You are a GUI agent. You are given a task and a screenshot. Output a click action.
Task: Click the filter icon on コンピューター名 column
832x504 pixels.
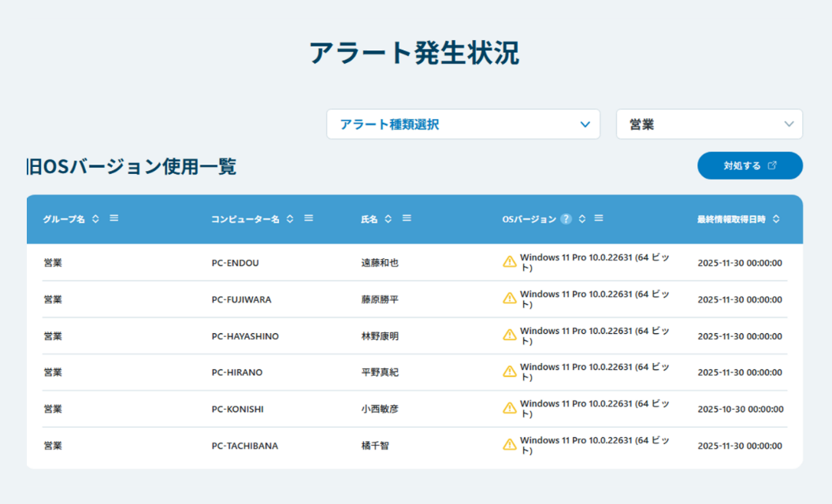[308, 219]
